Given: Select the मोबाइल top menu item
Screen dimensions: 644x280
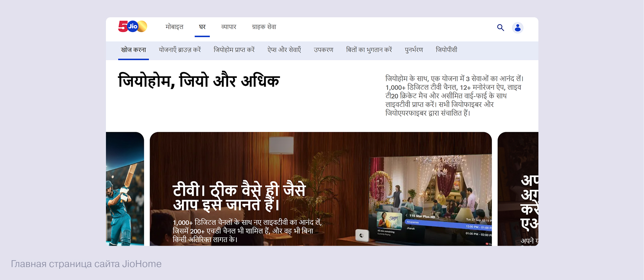Looking at the screenshot, I should tap(174, 27).
